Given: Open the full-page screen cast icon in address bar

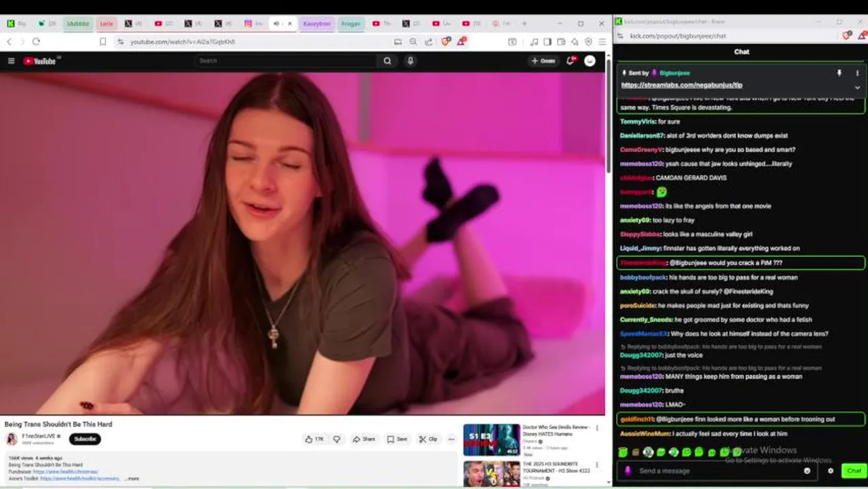Looking at the screenshot, I should pos(398,41).
